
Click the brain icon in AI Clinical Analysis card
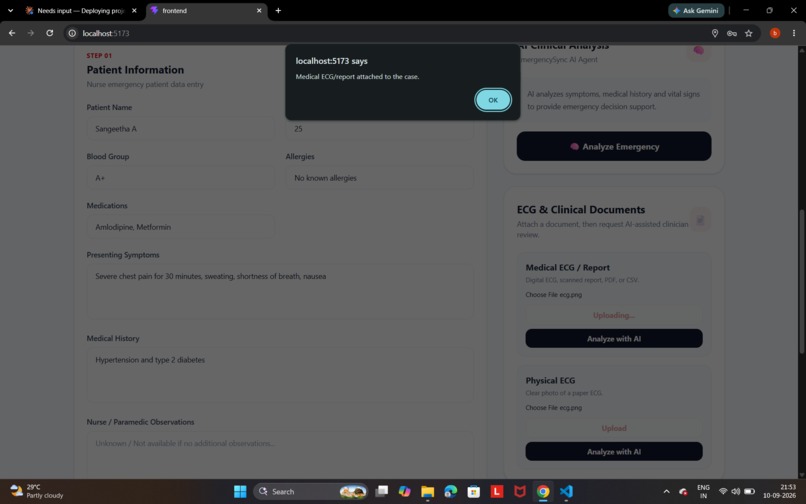[x=698, y=50]
